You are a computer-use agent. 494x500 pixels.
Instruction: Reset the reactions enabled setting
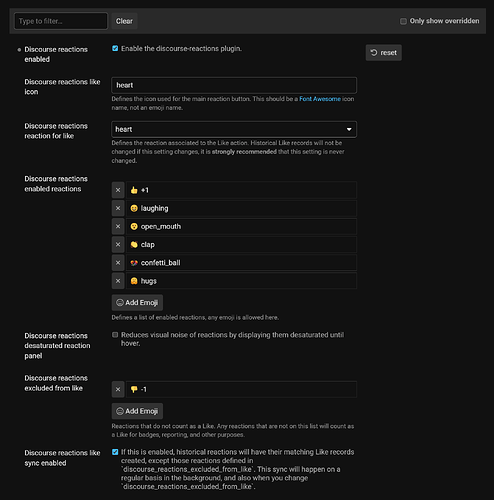(384, 53)
